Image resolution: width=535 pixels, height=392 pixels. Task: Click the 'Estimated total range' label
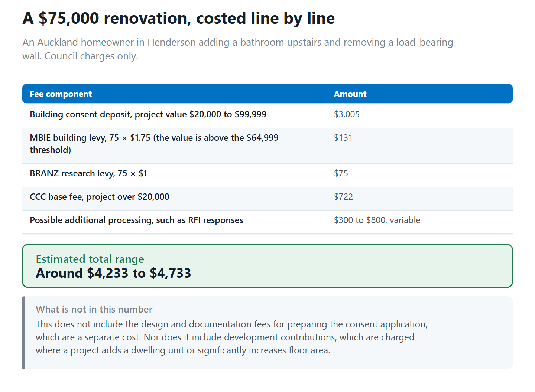pyautogui.click(x=90, y=259)
